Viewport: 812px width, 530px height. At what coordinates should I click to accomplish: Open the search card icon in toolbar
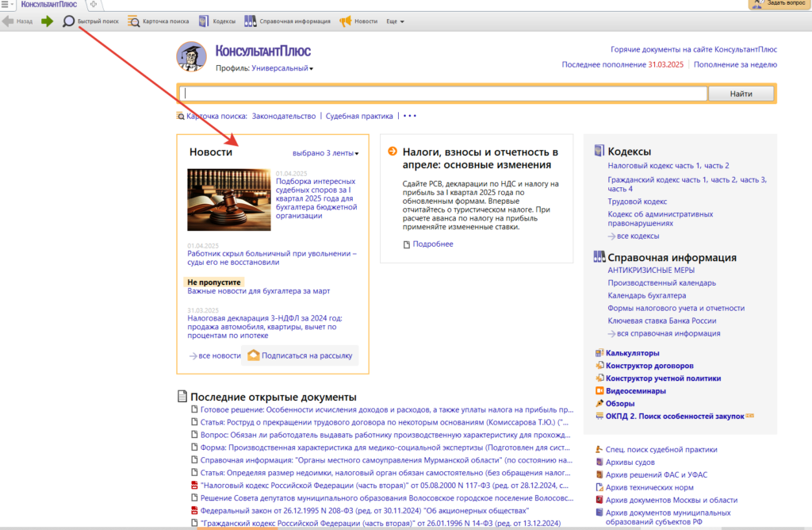tap(133, 21)
